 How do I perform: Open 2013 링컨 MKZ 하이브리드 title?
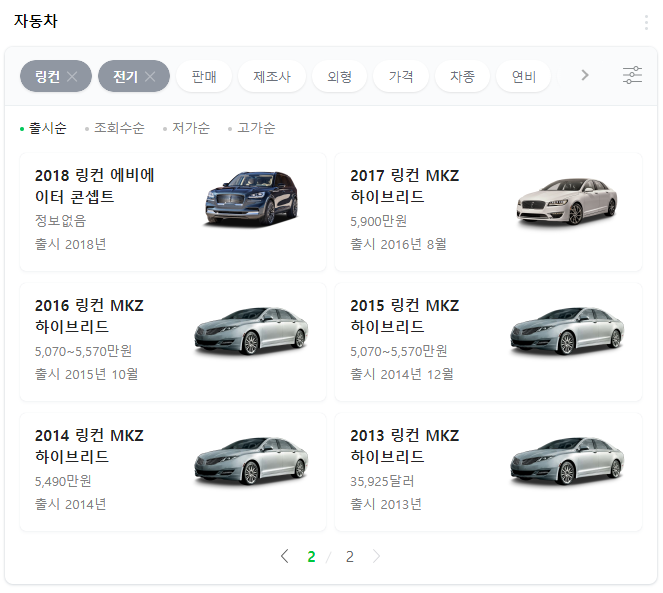(405, 445)
